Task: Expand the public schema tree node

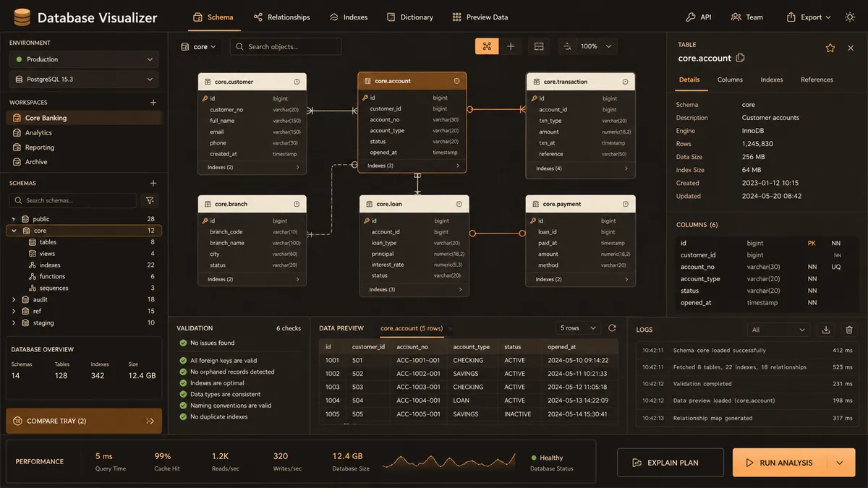Action: point(14,219)
